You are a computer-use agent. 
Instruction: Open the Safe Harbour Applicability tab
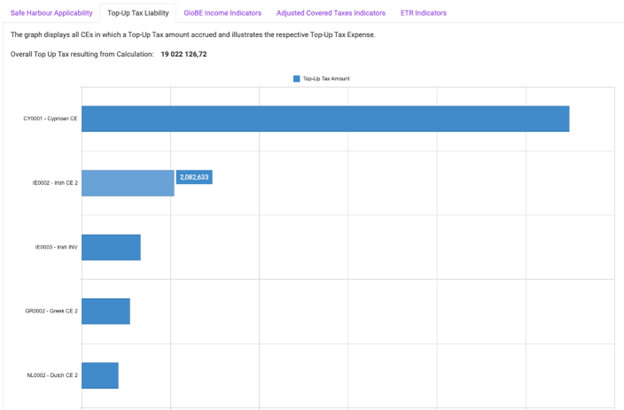coord(51,13)
